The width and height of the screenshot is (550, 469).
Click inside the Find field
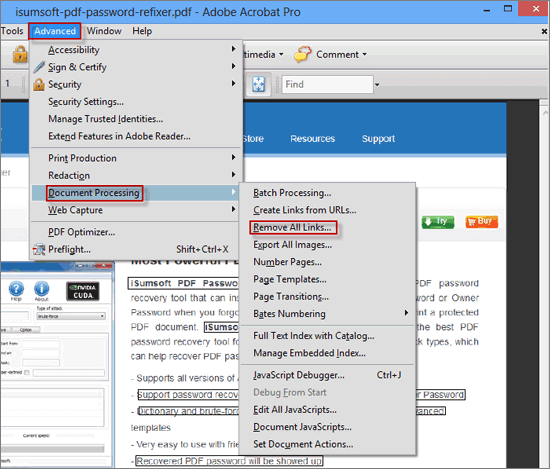click(327, 84)
